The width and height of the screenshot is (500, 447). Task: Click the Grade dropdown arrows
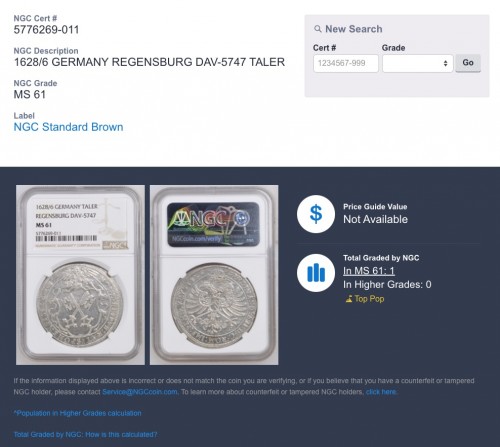(x=445, y=63)
